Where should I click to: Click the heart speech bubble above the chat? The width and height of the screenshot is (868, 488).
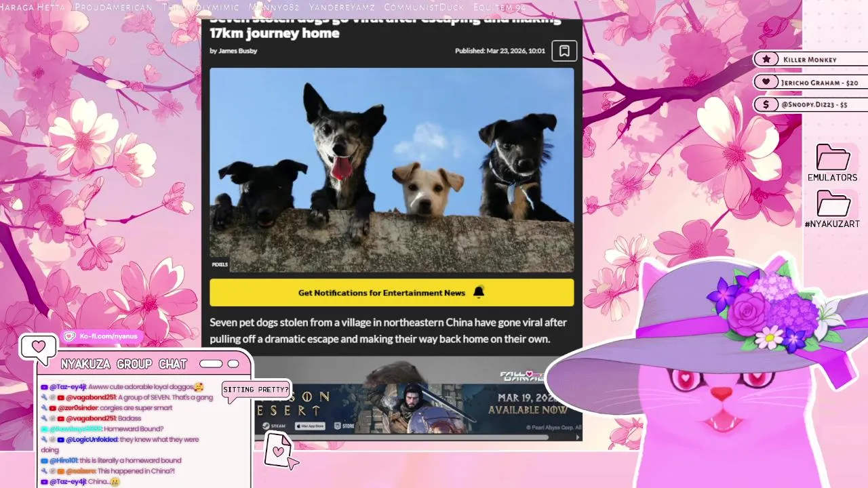pos(39,348)
